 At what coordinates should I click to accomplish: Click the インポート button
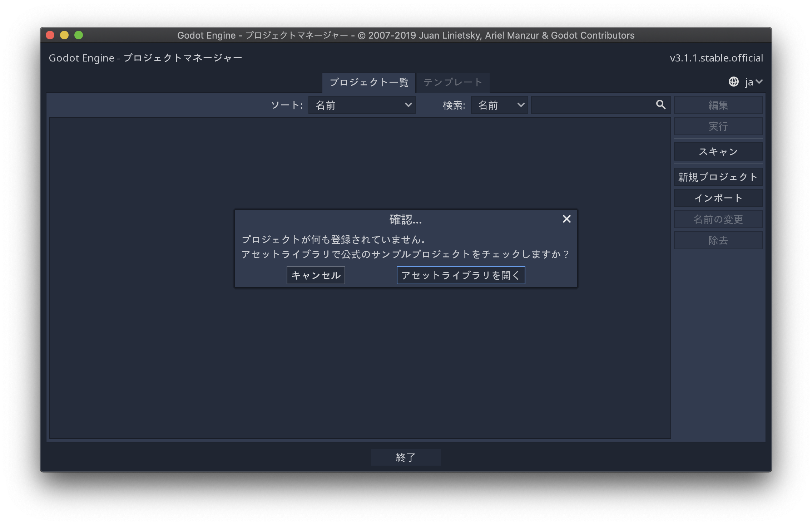point(718,197)
